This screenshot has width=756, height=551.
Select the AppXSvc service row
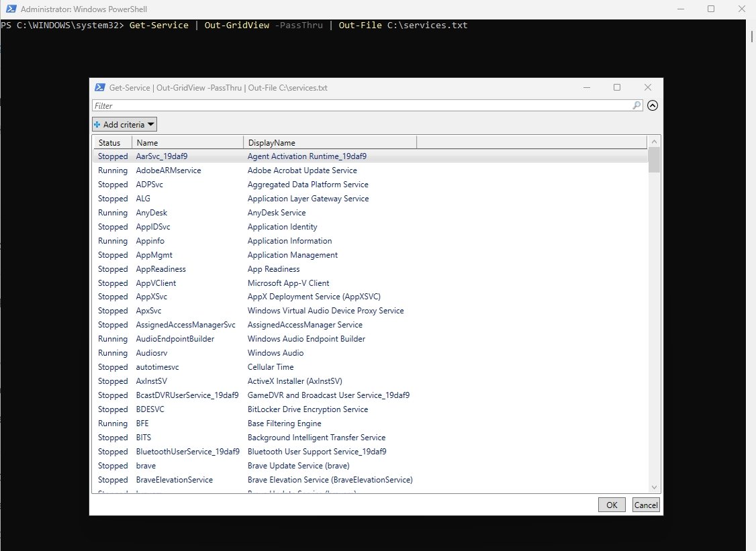tap(370, 297)
